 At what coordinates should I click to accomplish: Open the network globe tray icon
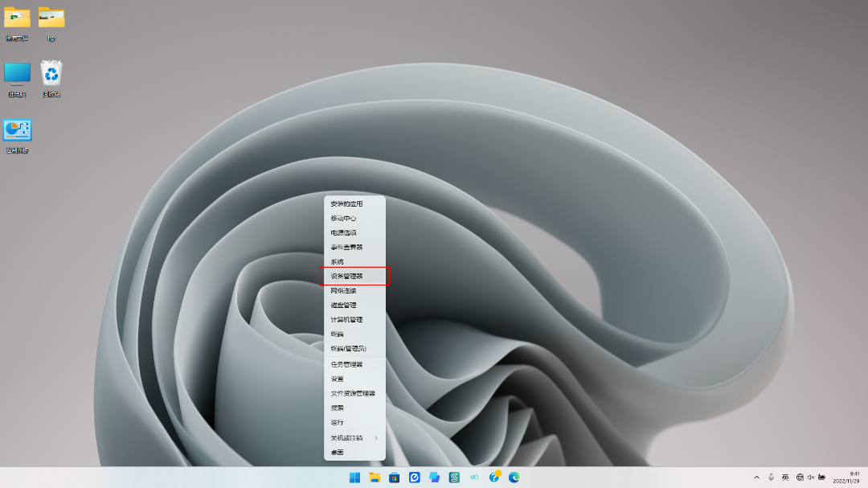(800, 478)
